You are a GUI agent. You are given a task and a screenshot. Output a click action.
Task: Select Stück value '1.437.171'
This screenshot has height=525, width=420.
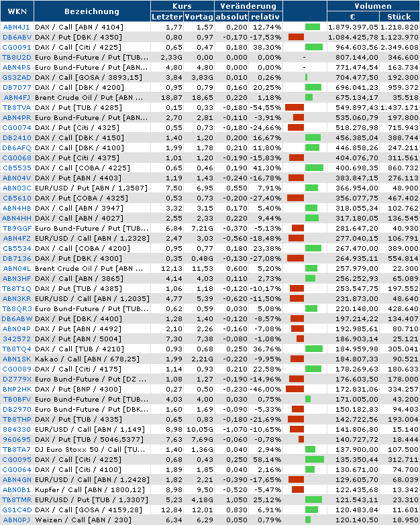tap(400, 107)
